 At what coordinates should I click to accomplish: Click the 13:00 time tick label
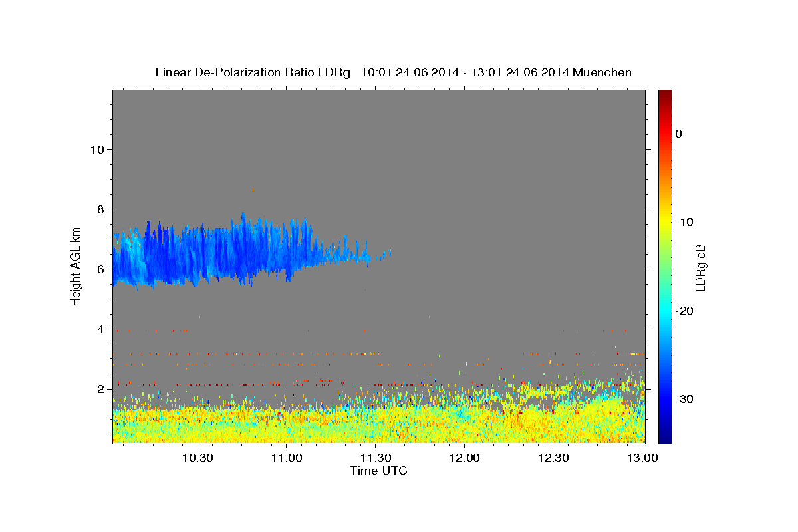click(642, 458)
